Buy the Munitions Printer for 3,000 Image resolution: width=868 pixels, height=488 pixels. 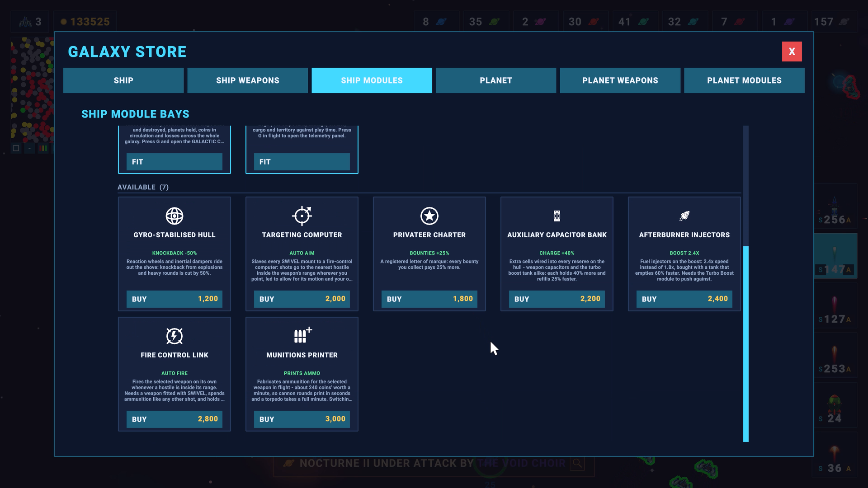coord(302,419)
